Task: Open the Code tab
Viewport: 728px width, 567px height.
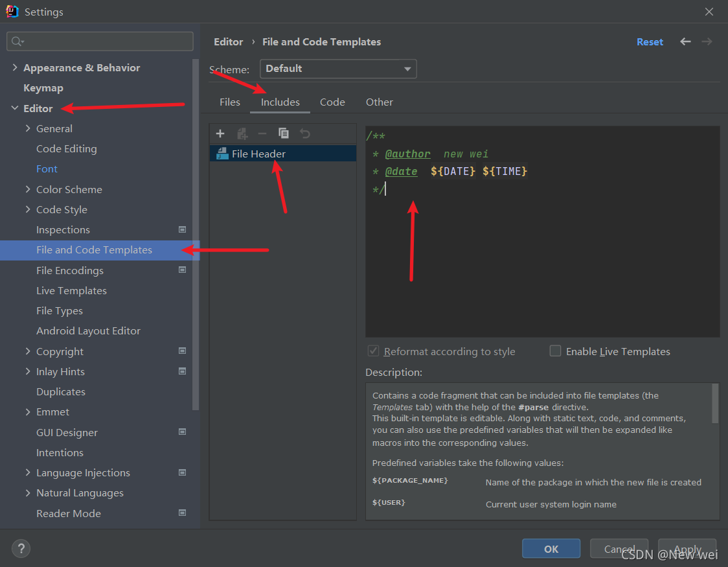Action: [332, 102]
